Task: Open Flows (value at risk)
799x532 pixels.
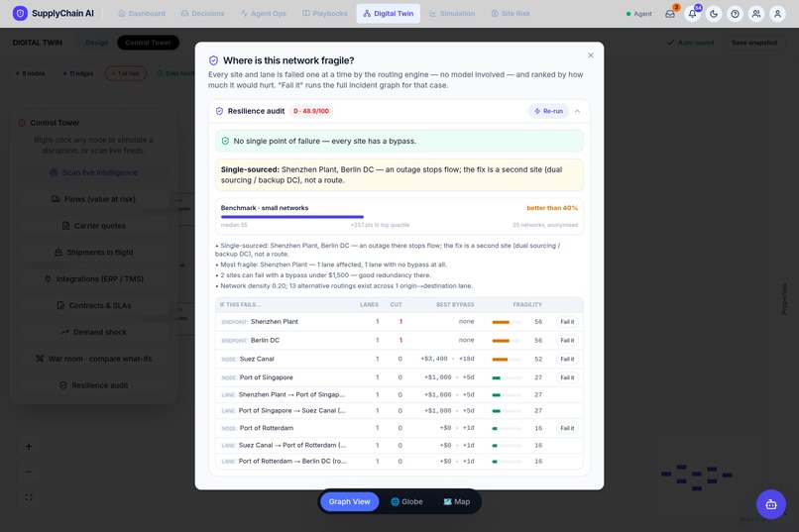Action: (94, 199)
